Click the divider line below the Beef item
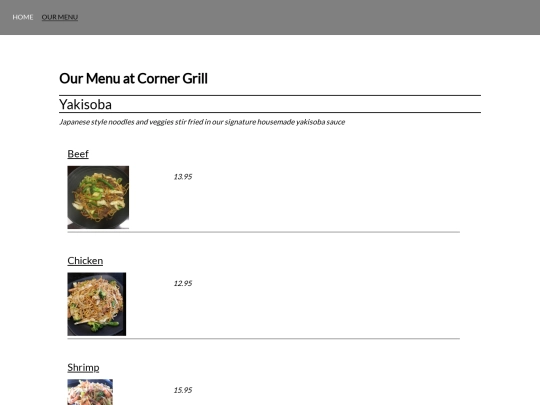Image resolution: width=540 pixels, height=405 pixels. pos(263,232)
